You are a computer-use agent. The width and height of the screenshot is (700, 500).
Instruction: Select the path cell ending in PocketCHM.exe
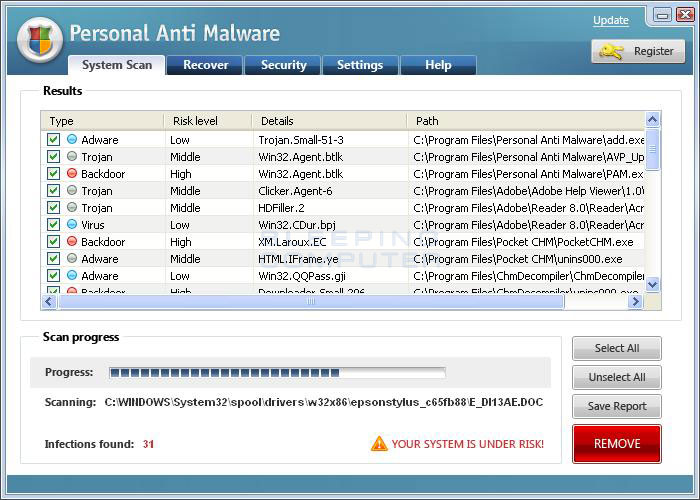[526, 242]
